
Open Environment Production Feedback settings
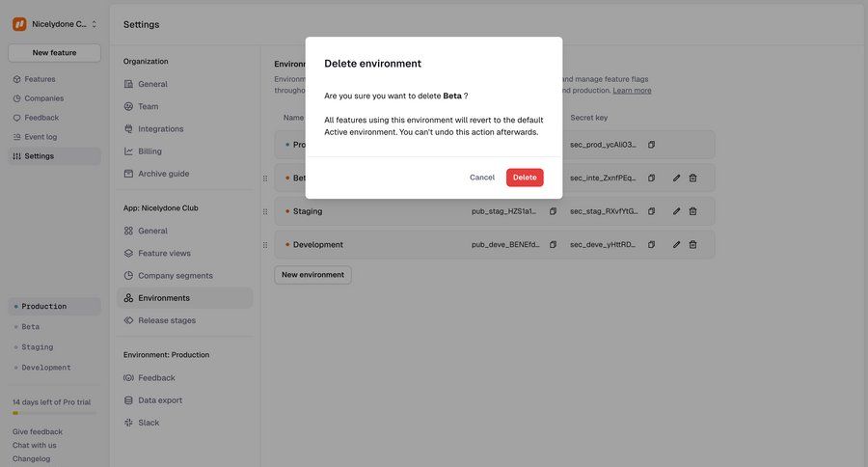(x=185, y=378)
